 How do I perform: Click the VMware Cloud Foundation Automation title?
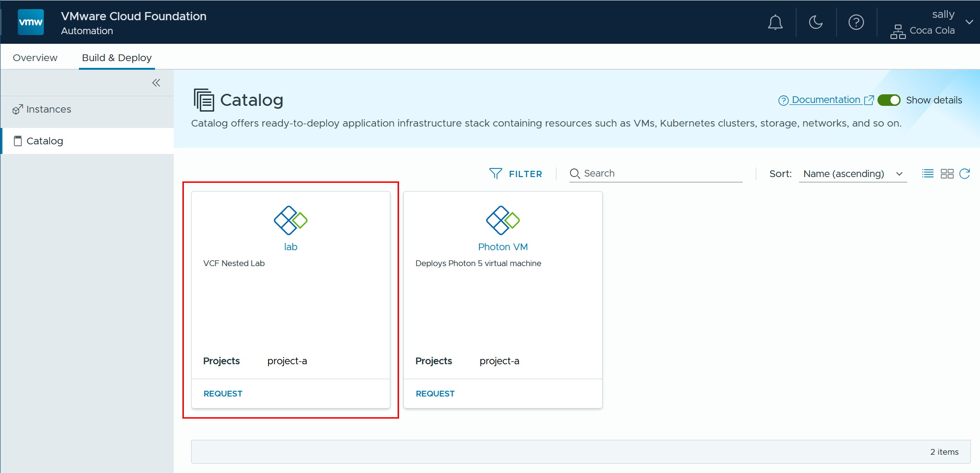(x=134, y=23)
